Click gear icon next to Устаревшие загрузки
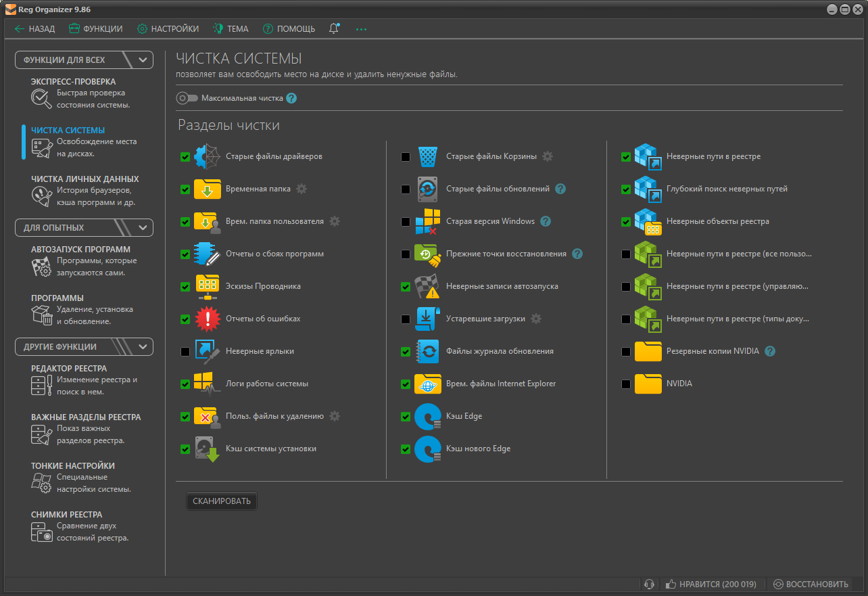The image size is (868, 596). pyautogui.click(x=536, y=319)
